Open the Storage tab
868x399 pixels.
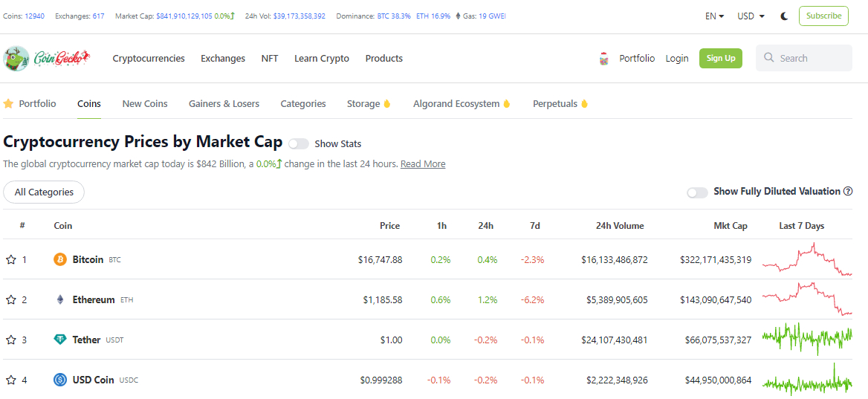tap(363, 103)
